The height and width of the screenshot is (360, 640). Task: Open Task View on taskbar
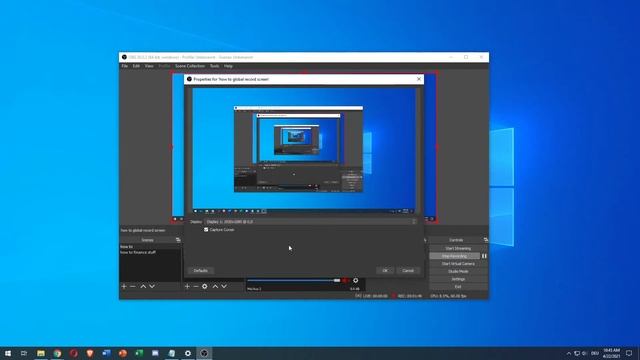(x=24, y=353)
